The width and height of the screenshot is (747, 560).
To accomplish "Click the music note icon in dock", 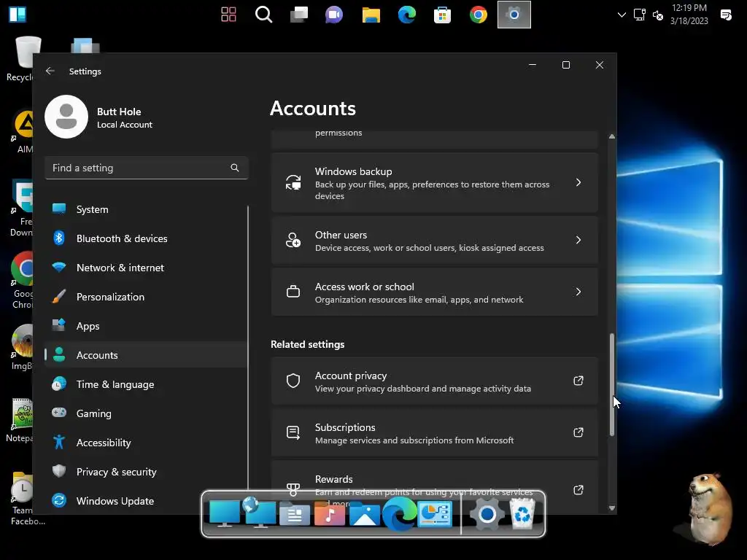I will tap(330, 514).
